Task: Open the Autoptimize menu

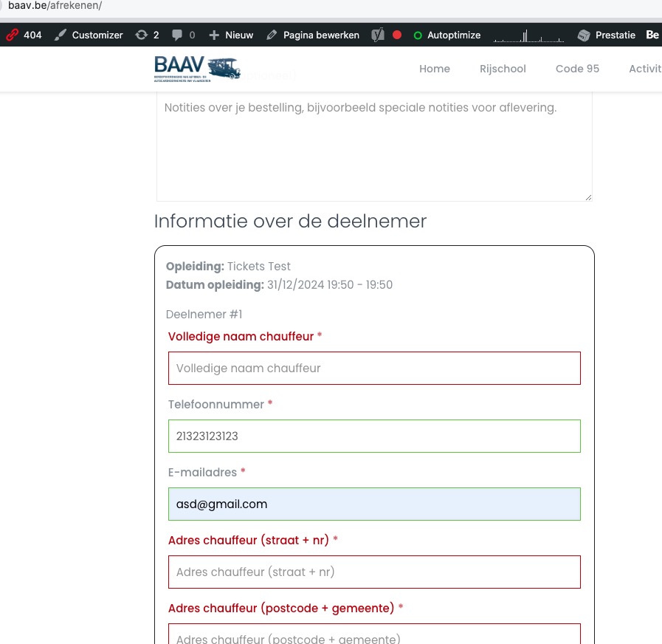Action: (447, 35)
